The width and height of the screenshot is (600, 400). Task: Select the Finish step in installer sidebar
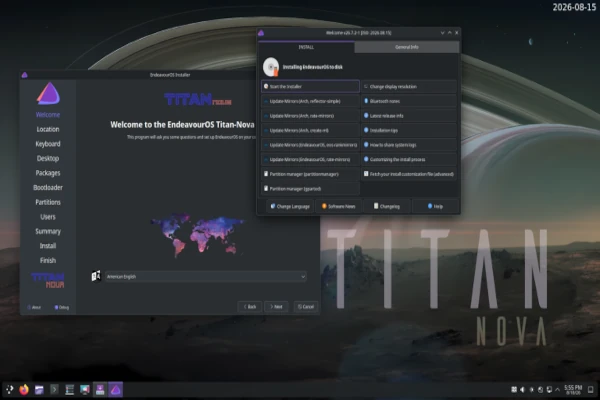tap(48, 260)
